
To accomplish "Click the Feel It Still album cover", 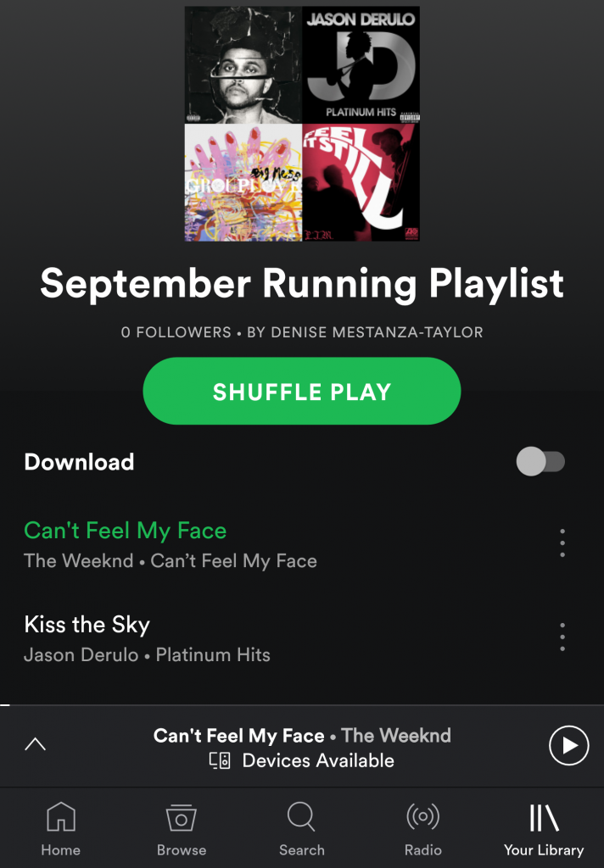I will tap(361, 183).
